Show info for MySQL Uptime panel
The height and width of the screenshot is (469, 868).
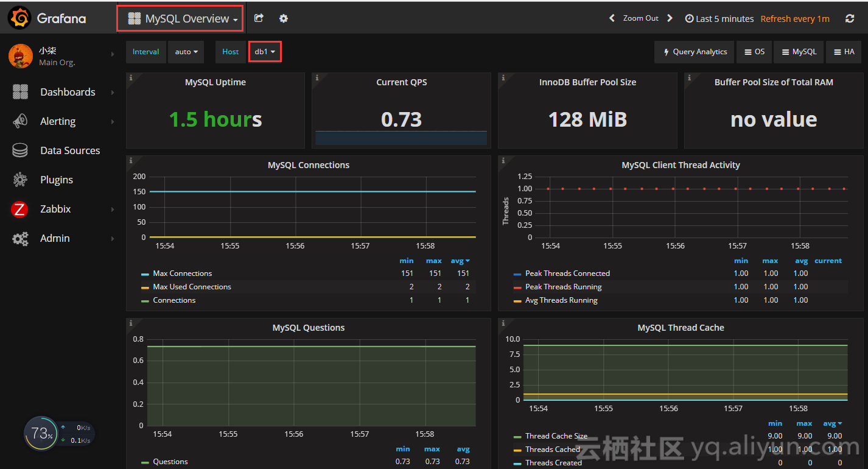131,77
